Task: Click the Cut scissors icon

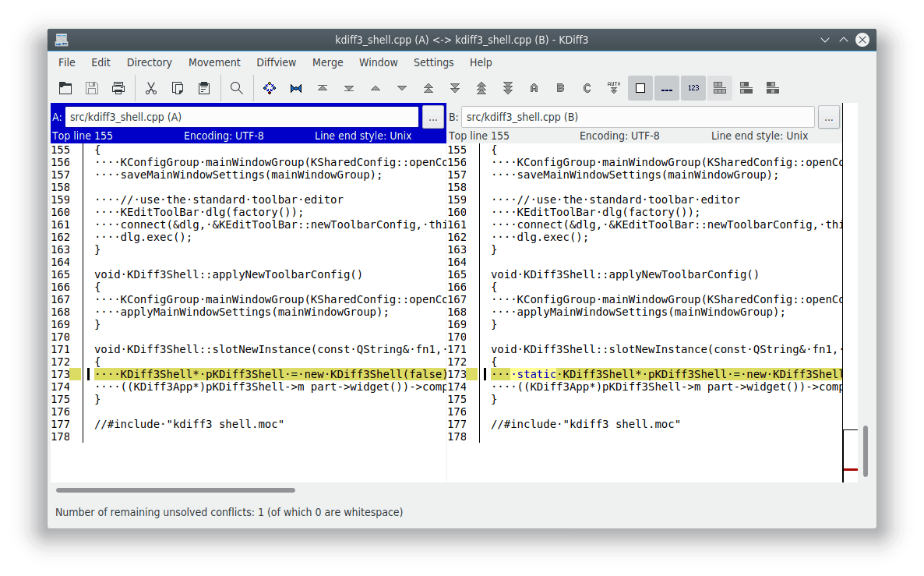Action: pyautogui.click(x=151, y=88)
